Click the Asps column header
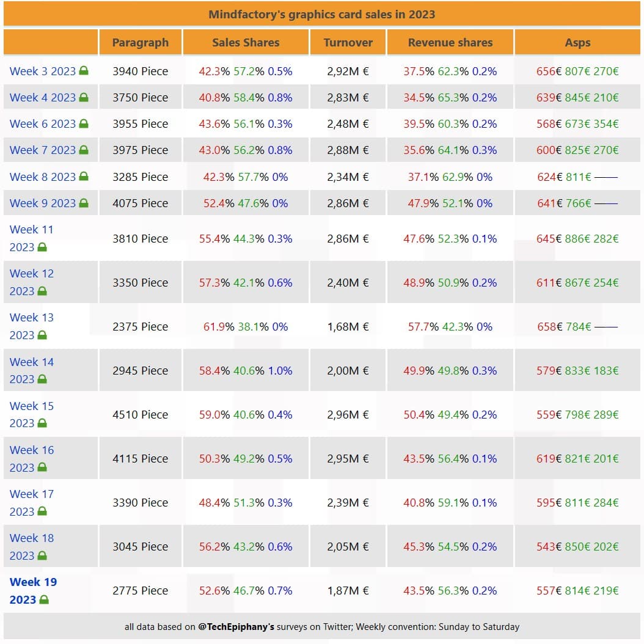 click(x=577, y=43)
